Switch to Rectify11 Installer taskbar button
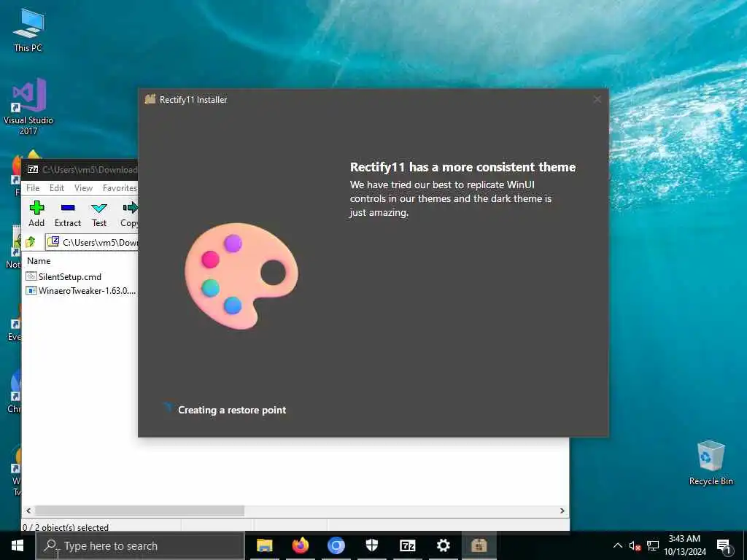747x560 pixels. coord(479,545)
